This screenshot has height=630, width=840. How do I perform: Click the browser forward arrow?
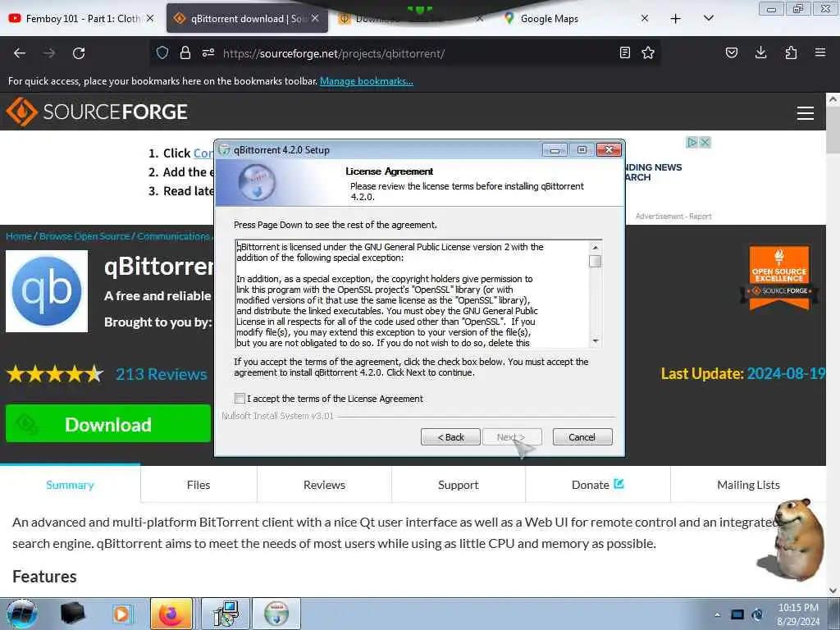pos(49,53)
